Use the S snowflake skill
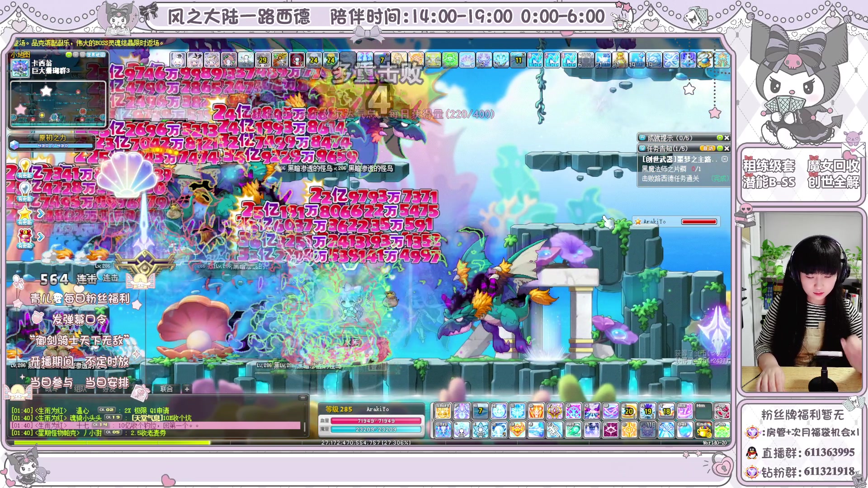Viewport: 868px width, 488px height. [517, 411]
